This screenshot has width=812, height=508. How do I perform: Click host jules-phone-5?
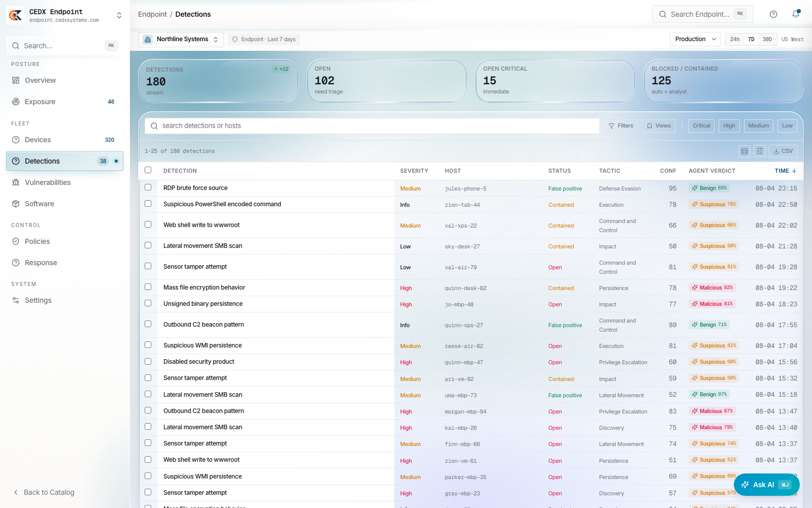coord(465,188)
